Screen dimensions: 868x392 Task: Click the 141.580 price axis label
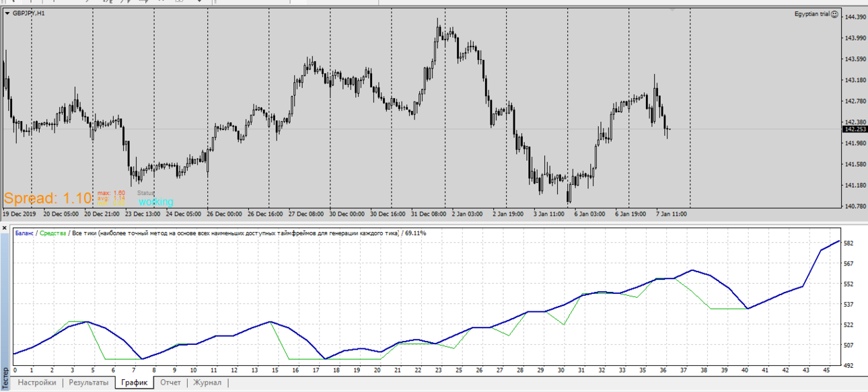coord(855,165)
